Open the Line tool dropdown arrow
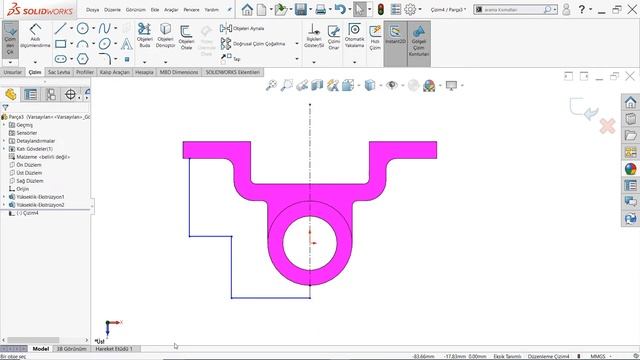640x360 pixels. pos(71,29)
